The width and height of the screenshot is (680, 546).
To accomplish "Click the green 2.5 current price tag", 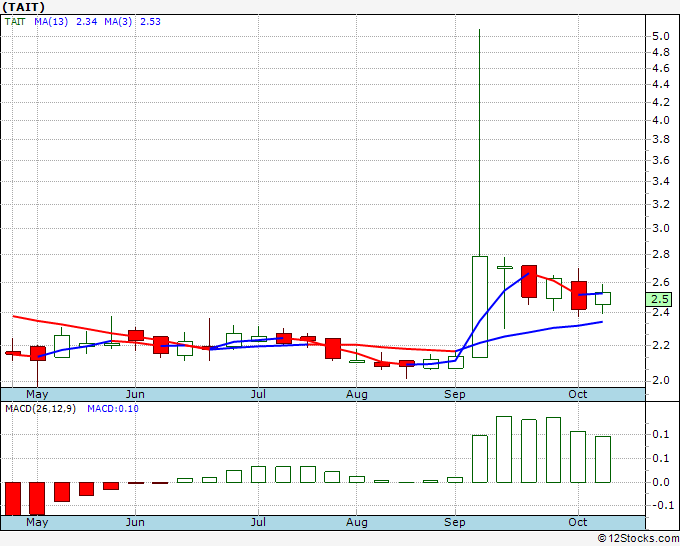I will point(660,299).
